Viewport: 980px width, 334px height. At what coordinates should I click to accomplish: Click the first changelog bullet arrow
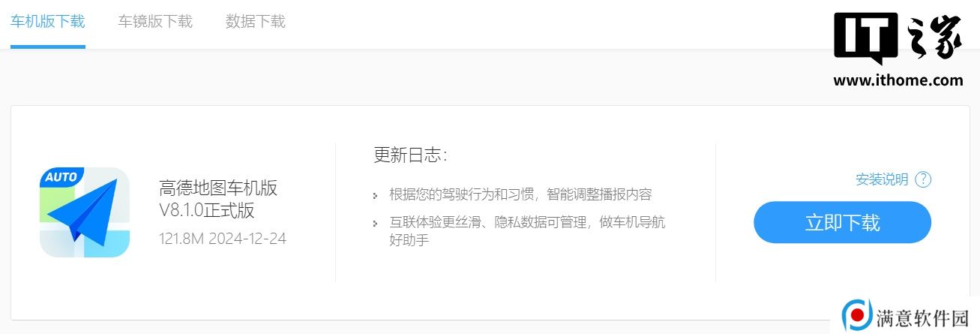point(376,196)
